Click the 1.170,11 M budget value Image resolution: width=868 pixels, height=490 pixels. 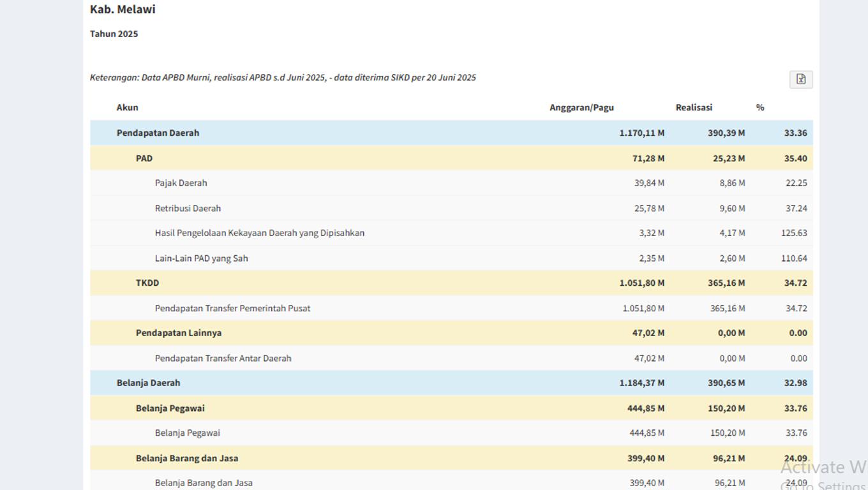click(641, 133)
